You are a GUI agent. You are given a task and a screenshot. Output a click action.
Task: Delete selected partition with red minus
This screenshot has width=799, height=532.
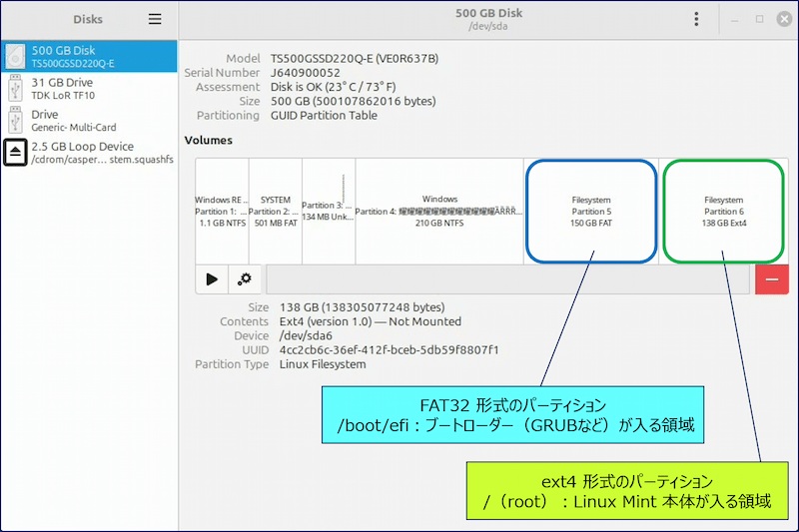tap(771, 279)
